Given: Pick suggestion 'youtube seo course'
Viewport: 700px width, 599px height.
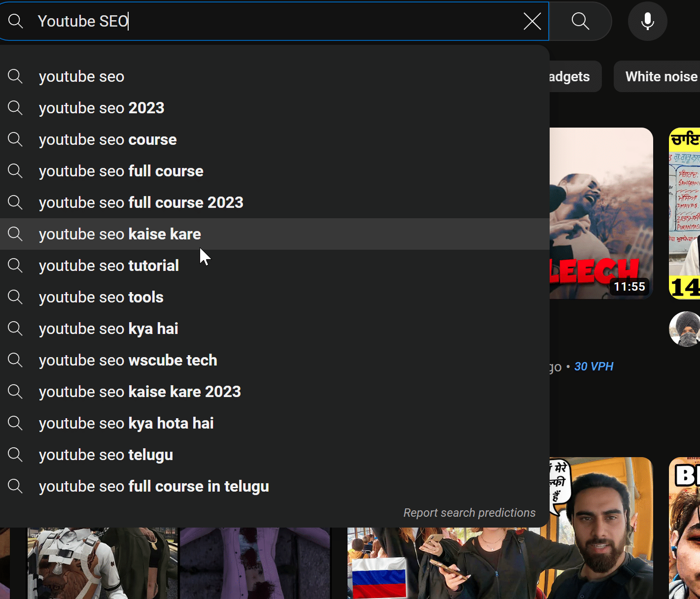Looking at the screenshot, I should click(275, 139).
